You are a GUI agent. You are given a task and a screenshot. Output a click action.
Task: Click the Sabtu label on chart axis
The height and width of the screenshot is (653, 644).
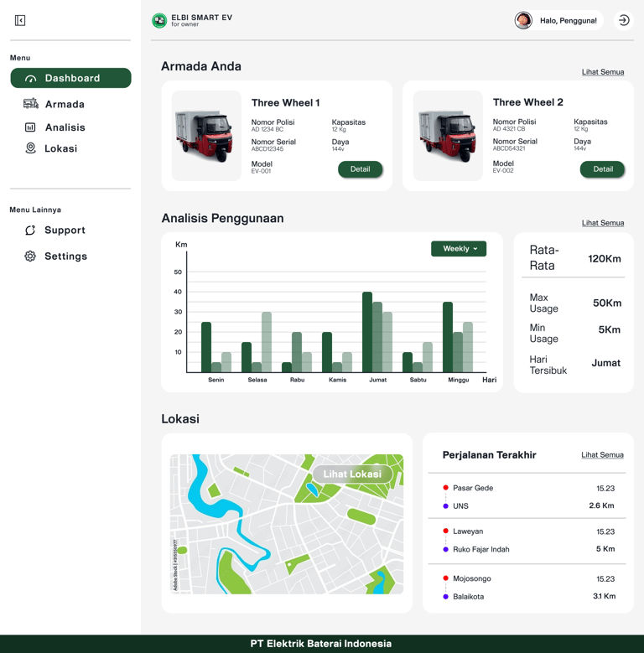coord(418,380)
